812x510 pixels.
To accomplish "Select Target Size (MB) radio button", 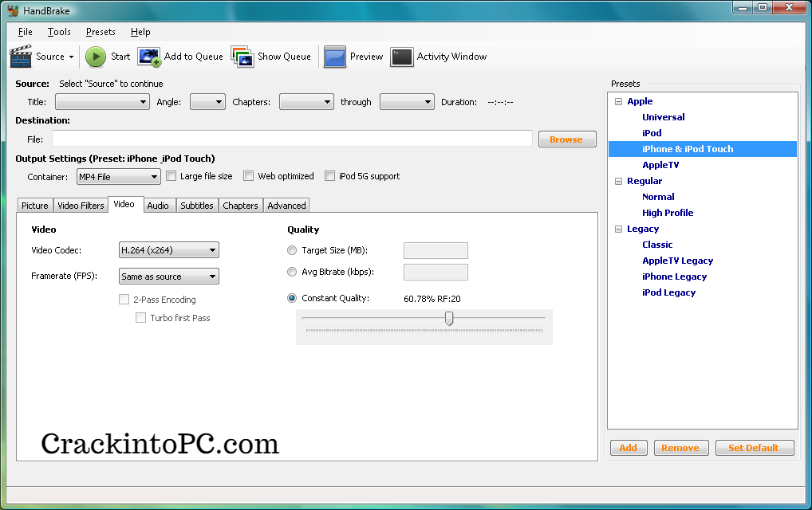I will pos(292,250).
